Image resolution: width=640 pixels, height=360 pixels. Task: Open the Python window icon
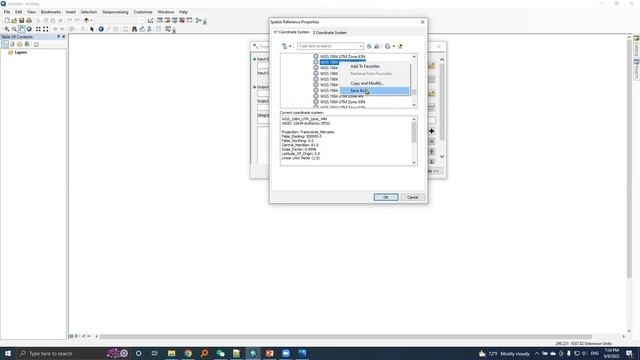pyautogui.click(x=189, y=20)
